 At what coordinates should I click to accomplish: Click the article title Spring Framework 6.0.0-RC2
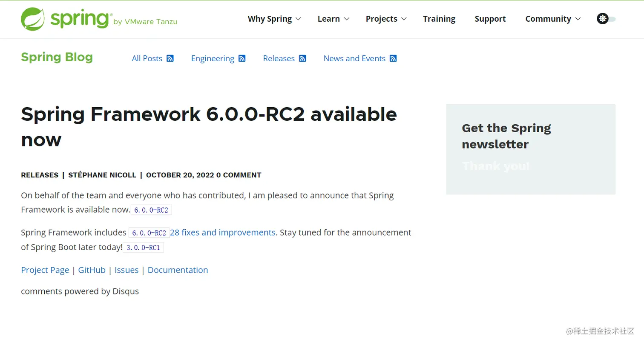pos(209,126)
